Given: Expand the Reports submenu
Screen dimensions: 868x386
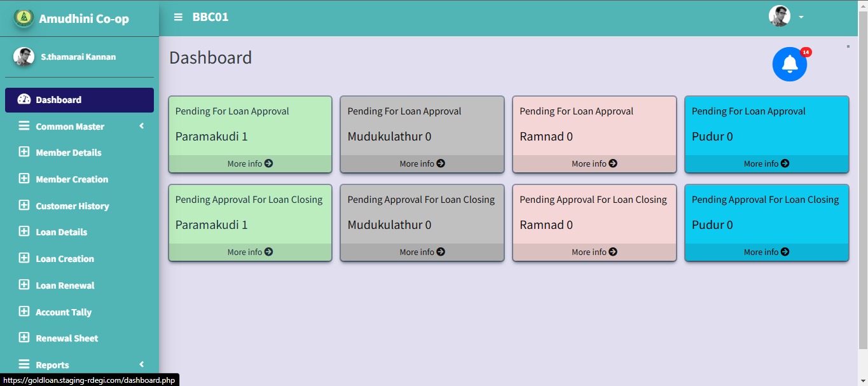Looking at the screenshot, I should [141, 364].
